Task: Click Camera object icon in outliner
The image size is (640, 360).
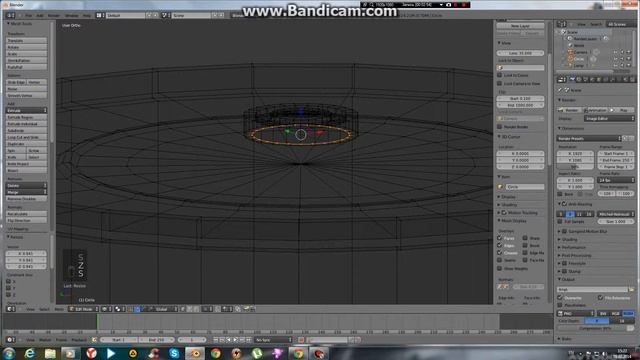Action: (x=570, y=52)
